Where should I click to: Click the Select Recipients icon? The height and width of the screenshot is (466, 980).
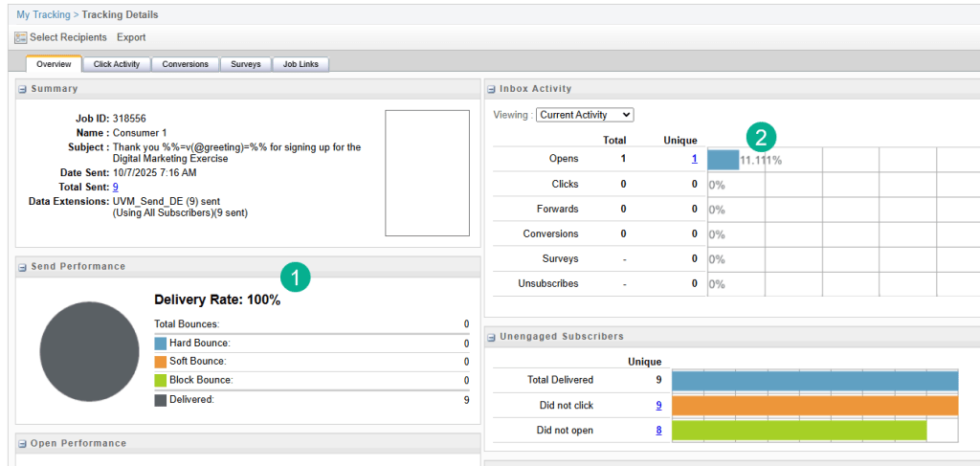20,37
